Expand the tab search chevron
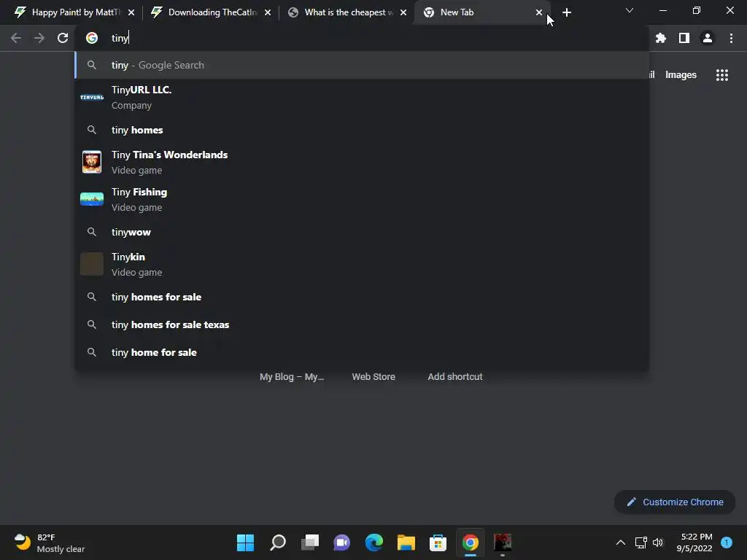 [630, 10]
